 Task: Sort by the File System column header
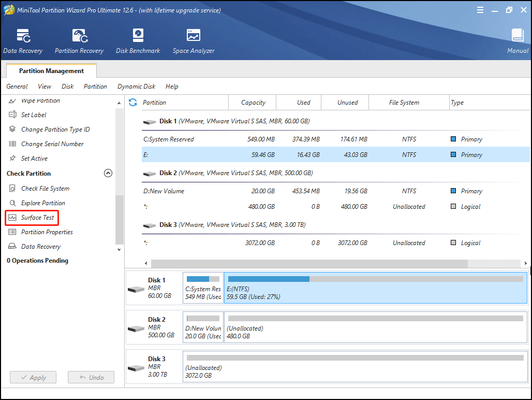coord(409,103)
